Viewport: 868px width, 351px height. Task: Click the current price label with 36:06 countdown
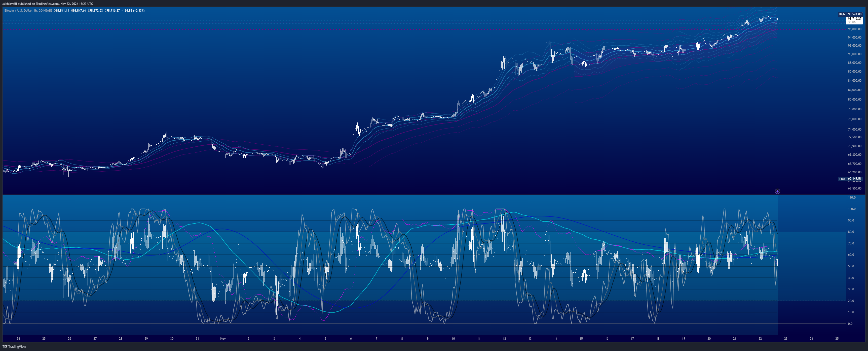[854, 20]
